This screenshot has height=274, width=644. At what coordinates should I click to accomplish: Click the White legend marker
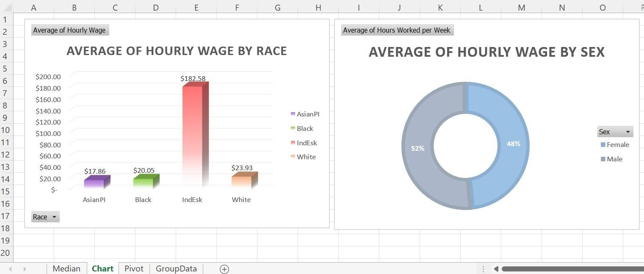click(292, 156)
